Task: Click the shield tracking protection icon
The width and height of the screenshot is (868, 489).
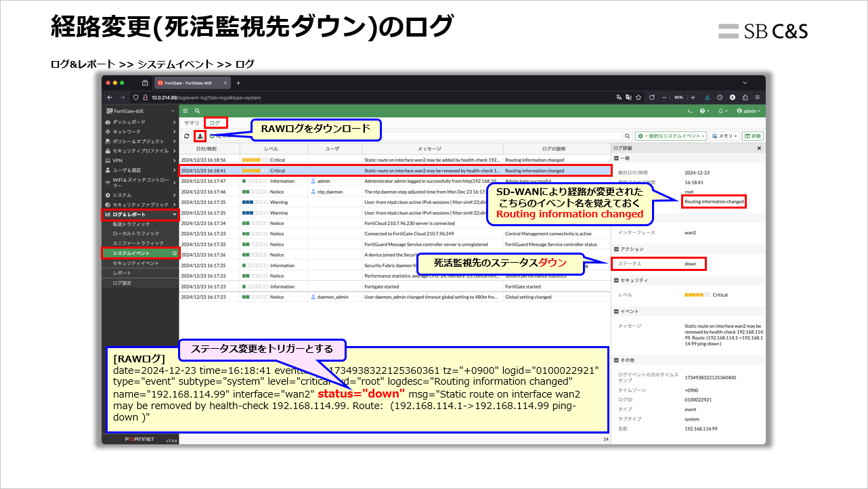Action: click(136, 98)
